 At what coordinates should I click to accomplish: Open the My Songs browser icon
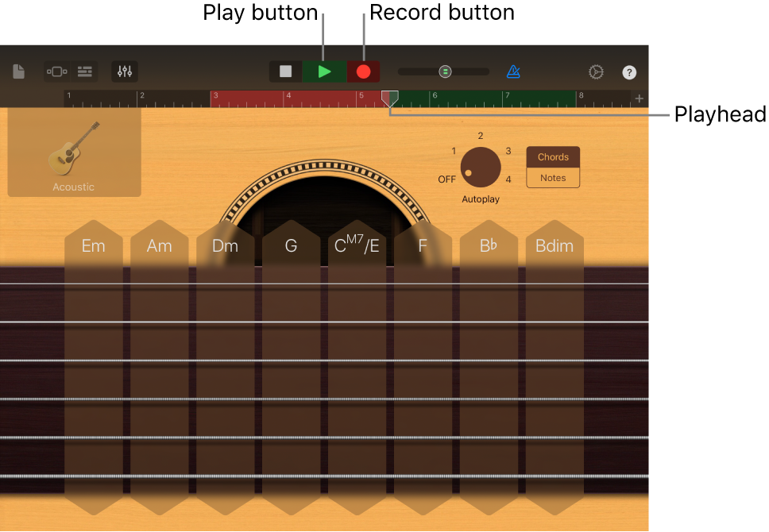coord(17,71)
